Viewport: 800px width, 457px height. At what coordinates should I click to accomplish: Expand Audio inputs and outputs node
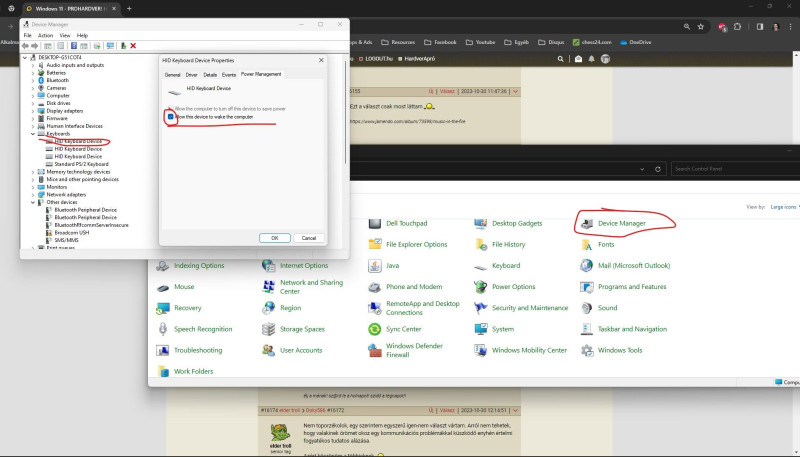33,65
